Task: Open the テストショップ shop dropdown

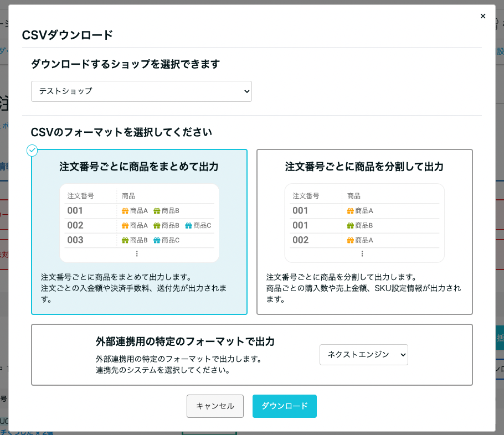Action: click(141, 91)
